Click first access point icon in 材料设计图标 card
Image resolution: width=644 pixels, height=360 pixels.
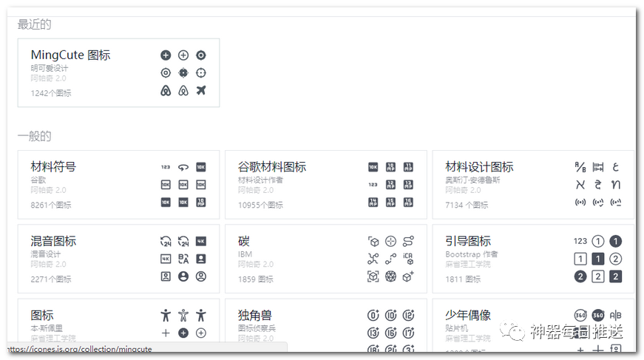click(x=580, y=203)
